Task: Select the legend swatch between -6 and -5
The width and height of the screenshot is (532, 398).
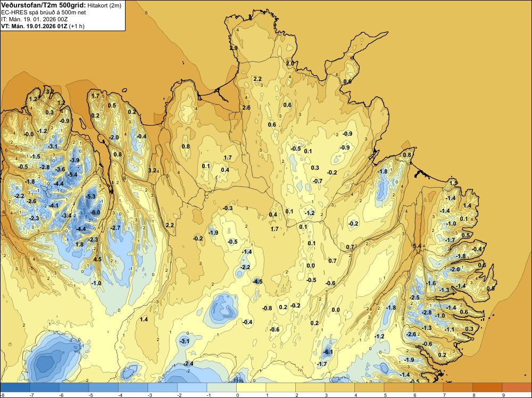Action: click(x=74, y=387)
